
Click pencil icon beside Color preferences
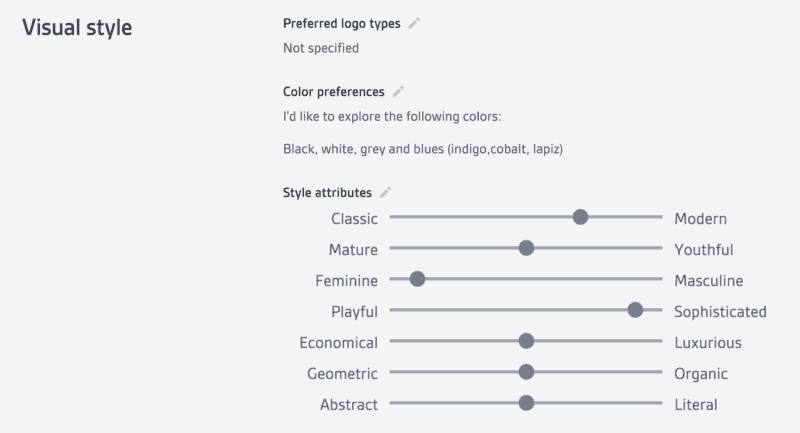click(x=398, y=92)
